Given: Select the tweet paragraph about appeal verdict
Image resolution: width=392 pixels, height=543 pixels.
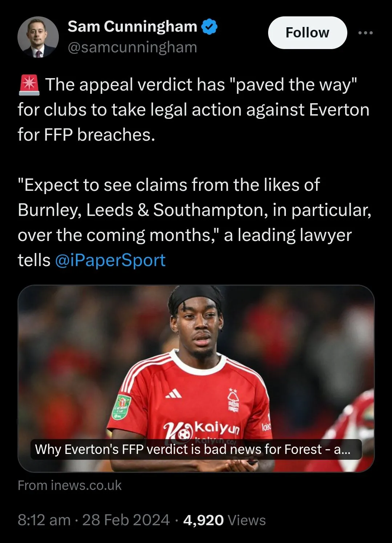Looking at the screenshot, I should (x=194, y=109).
